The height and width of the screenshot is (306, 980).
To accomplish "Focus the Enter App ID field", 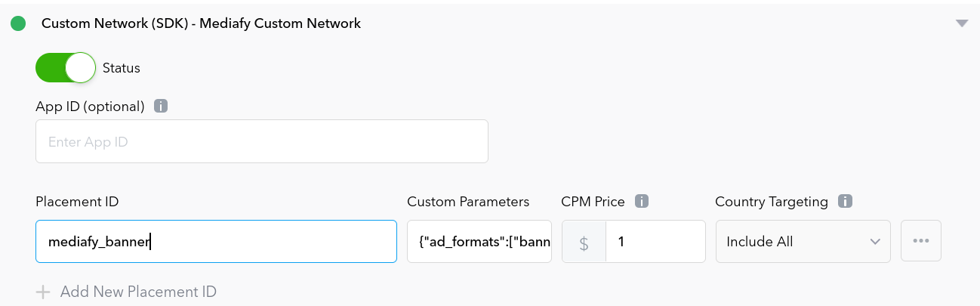I will click(261, 141).
